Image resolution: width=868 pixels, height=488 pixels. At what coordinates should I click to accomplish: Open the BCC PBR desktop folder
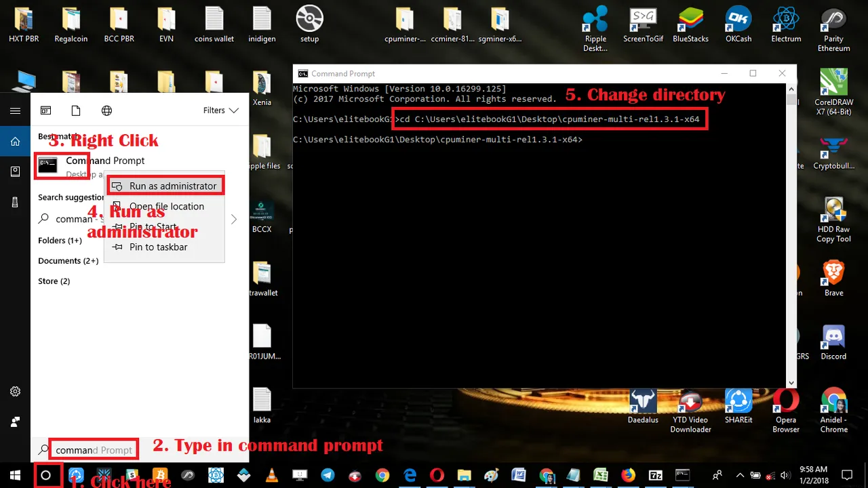[119, 26]
